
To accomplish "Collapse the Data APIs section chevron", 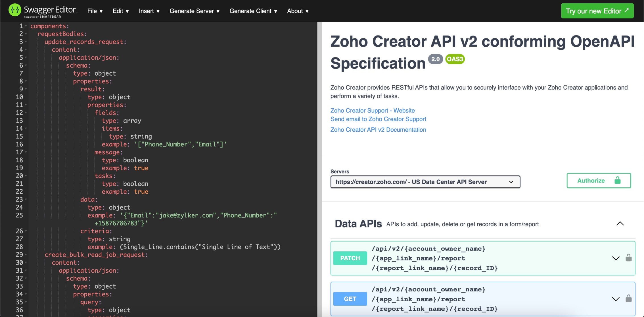I will coord(620,224).
